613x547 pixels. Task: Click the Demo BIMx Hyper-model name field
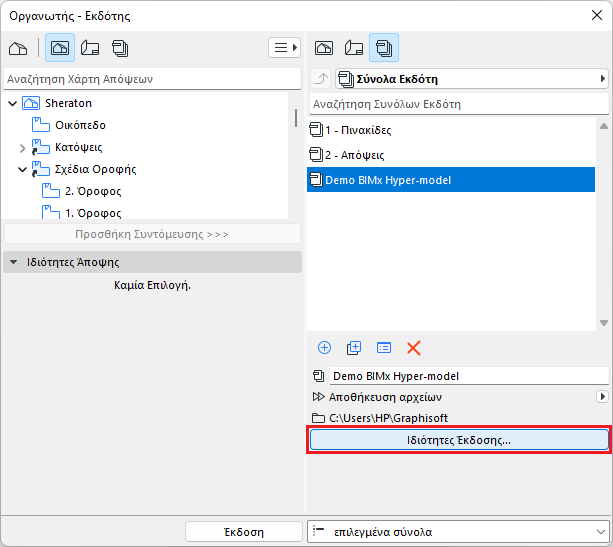[x=469, y=376]
